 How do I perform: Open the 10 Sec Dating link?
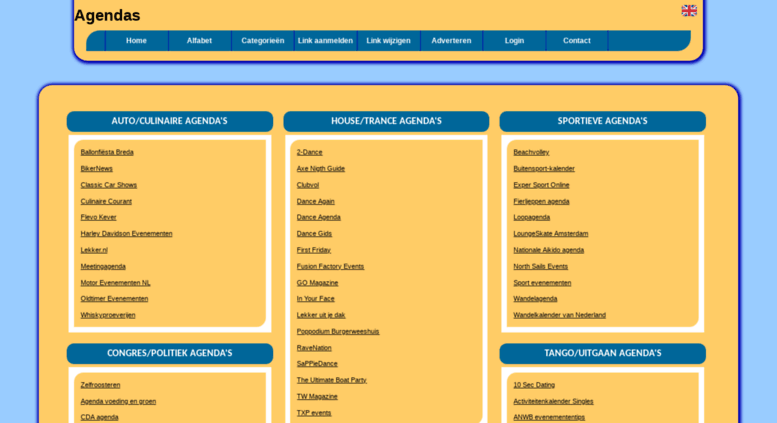click(x=534, y=384)
